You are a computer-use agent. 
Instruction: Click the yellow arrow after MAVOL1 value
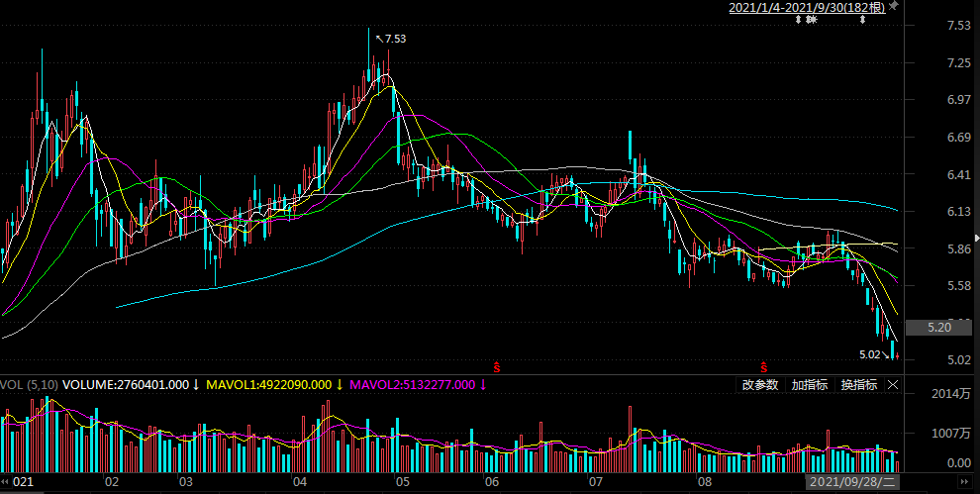pyautogui.click(x=340, y=385)
